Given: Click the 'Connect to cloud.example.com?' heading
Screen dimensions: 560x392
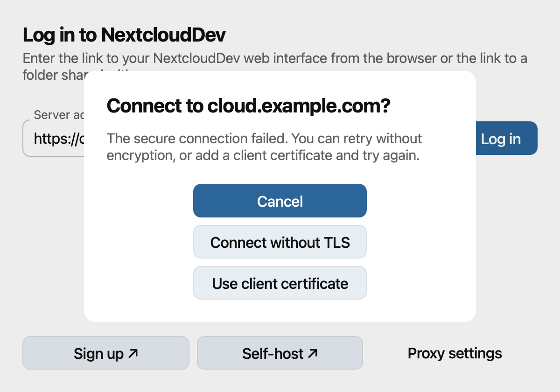Looking at the screenshot, I should (x=248, y=107).
